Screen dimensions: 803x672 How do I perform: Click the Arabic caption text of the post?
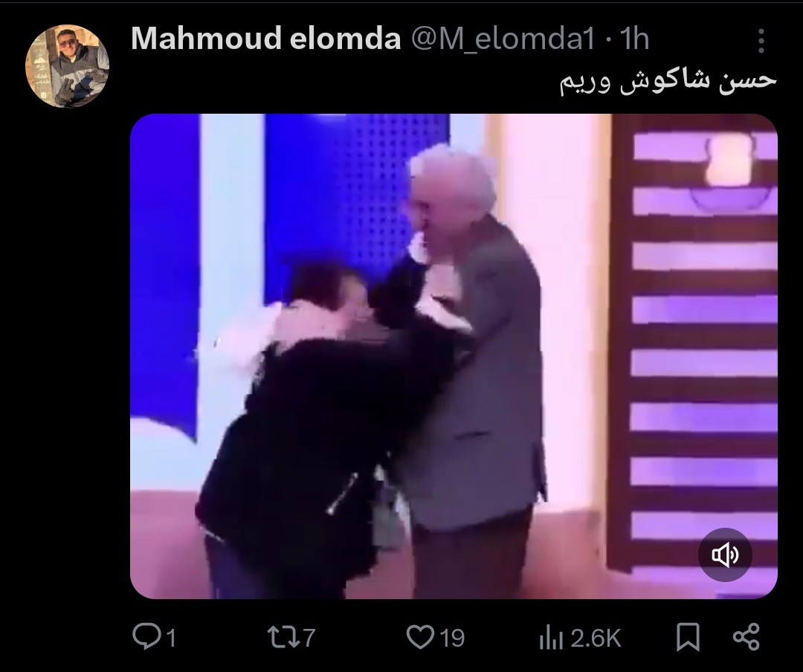pyautogui.click(x=668, y=82)
